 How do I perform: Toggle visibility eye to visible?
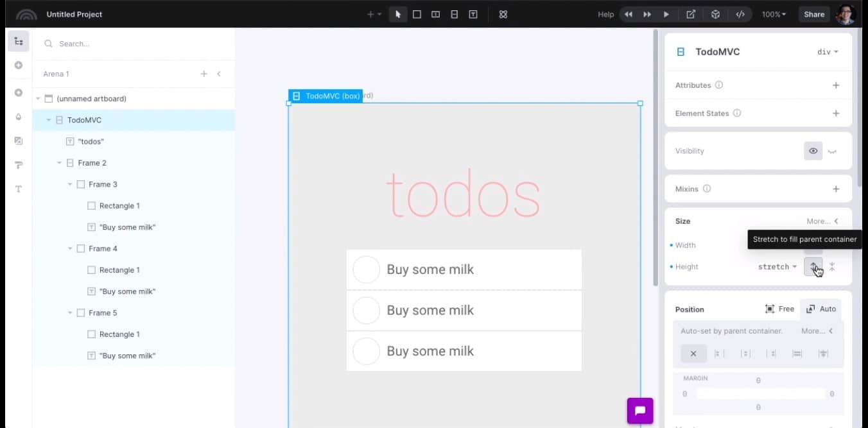point(813,151)
